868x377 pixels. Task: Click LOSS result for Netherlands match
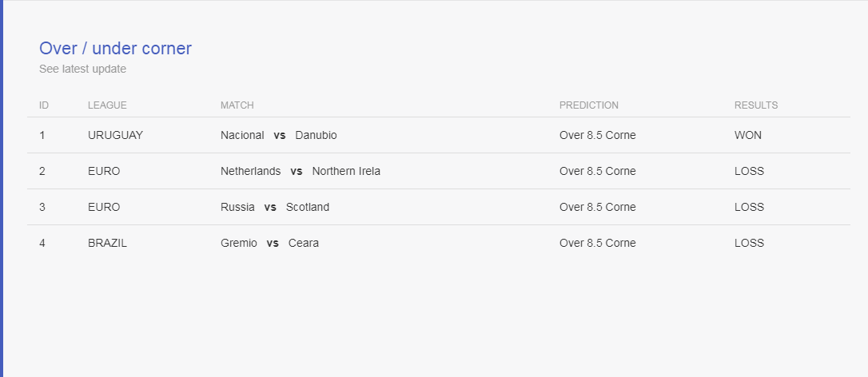click(x=749, y=171)
